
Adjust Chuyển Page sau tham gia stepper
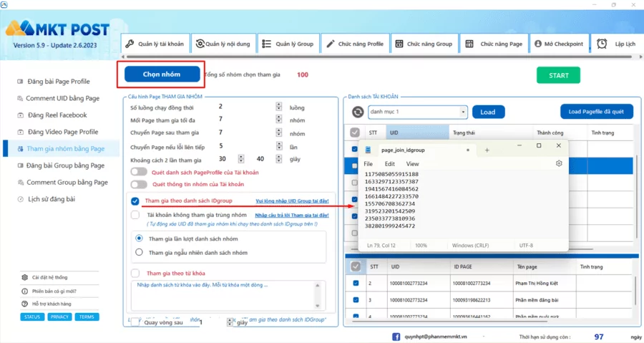pyautogui.click(x=279, y=132)
